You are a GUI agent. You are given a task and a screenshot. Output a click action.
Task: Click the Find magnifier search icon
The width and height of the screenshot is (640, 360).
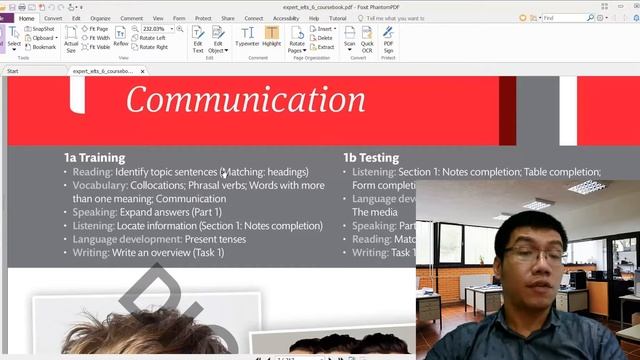[x=590, y=18]
